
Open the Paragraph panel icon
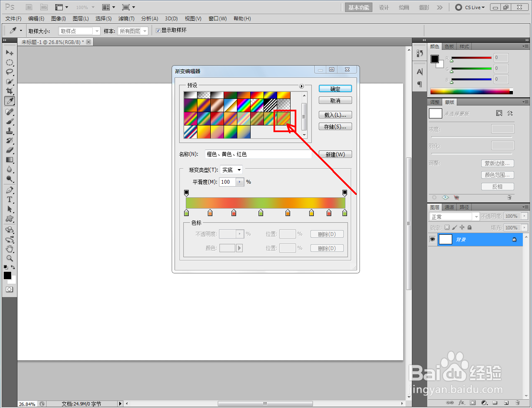tap(419, 84)
